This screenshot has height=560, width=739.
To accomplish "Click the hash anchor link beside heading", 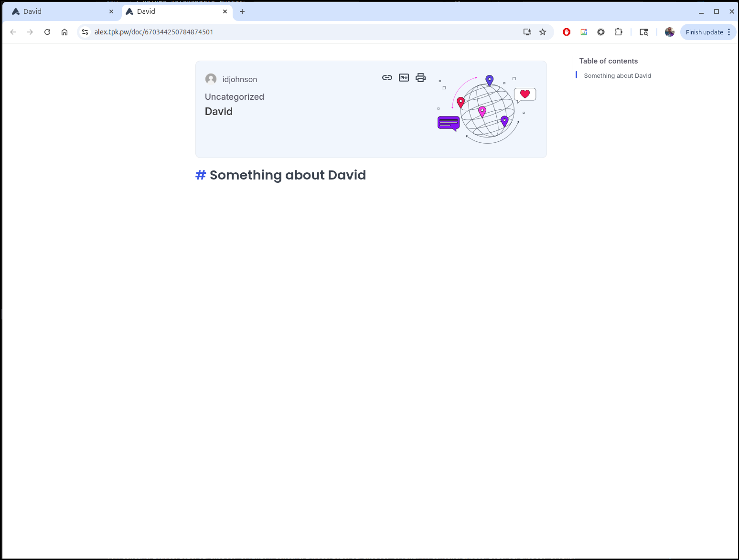I will [201, 175].
